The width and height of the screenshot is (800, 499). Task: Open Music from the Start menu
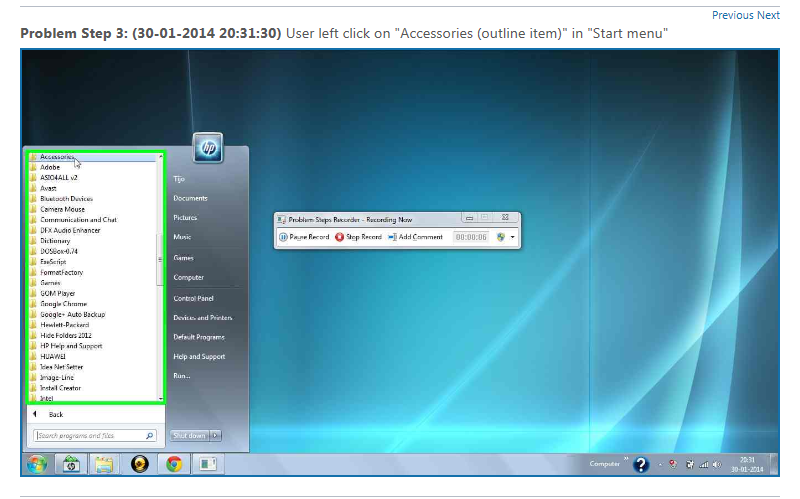click(x=182, y=237)
